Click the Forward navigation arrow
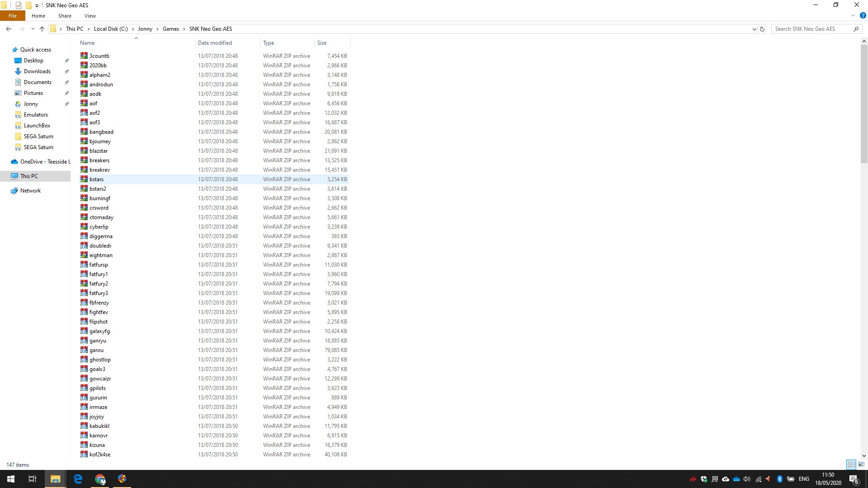868x488 pixels. 22,29
